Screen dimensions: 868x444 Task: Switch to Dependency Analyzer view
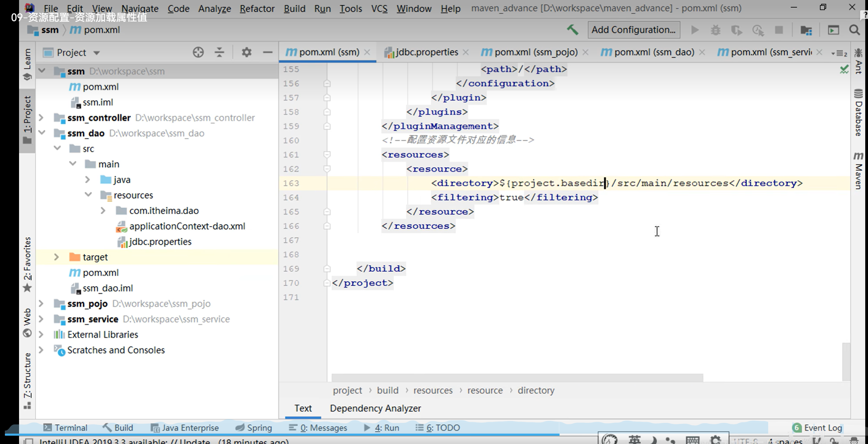point(375,408)
